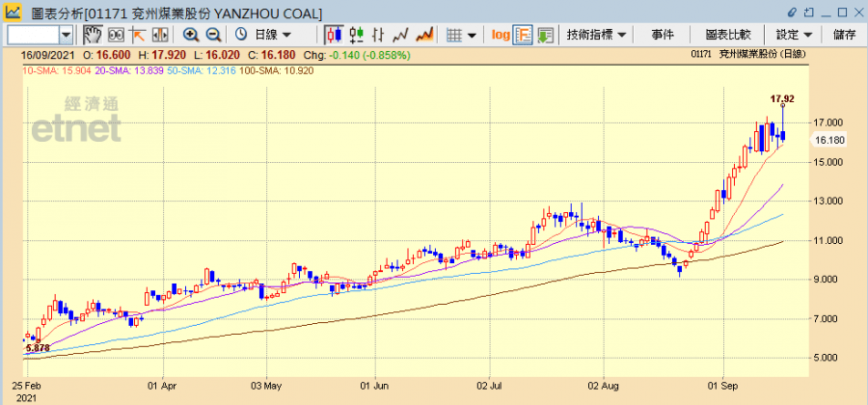Click the zoom in magnifier icon
The image size is (868, 405).
coord(191,34)
